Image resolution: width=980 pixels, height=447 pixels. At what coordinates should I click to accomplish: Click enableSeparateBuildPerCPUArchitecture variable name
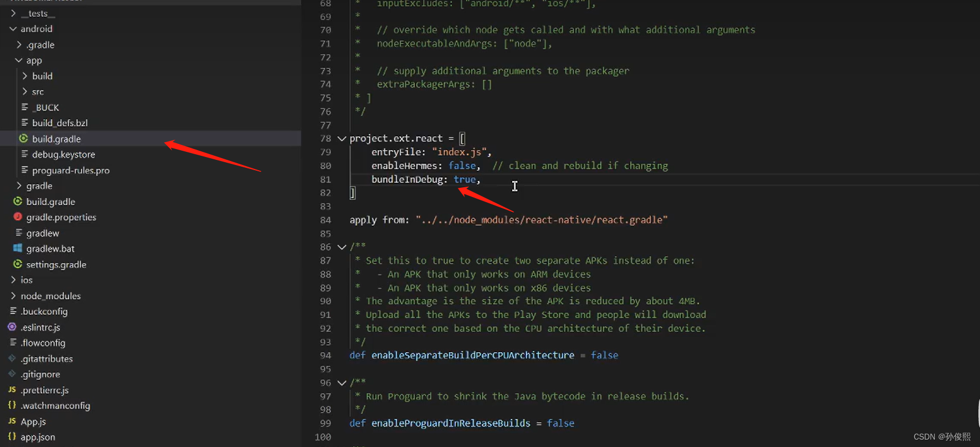[473, 355]
